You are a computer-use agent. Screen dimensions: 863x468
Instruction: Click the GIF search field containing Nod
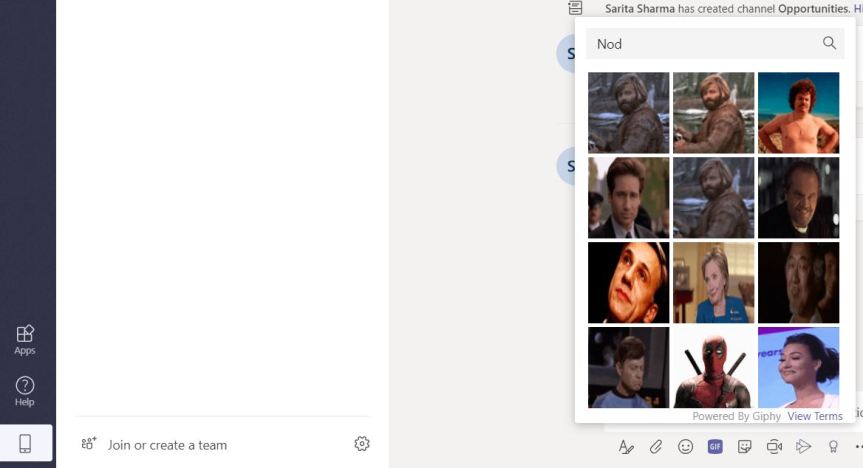point(700,43)
